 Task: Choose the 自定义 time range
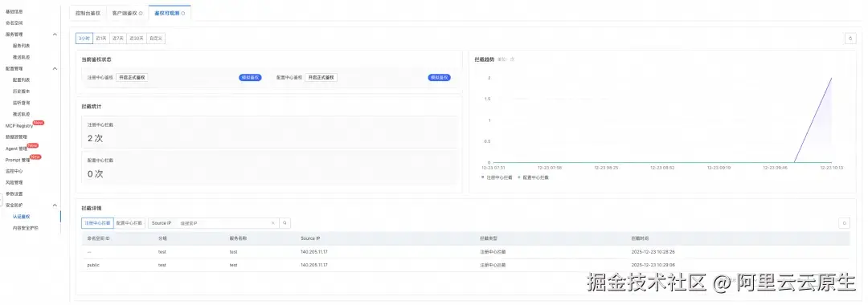156,39
